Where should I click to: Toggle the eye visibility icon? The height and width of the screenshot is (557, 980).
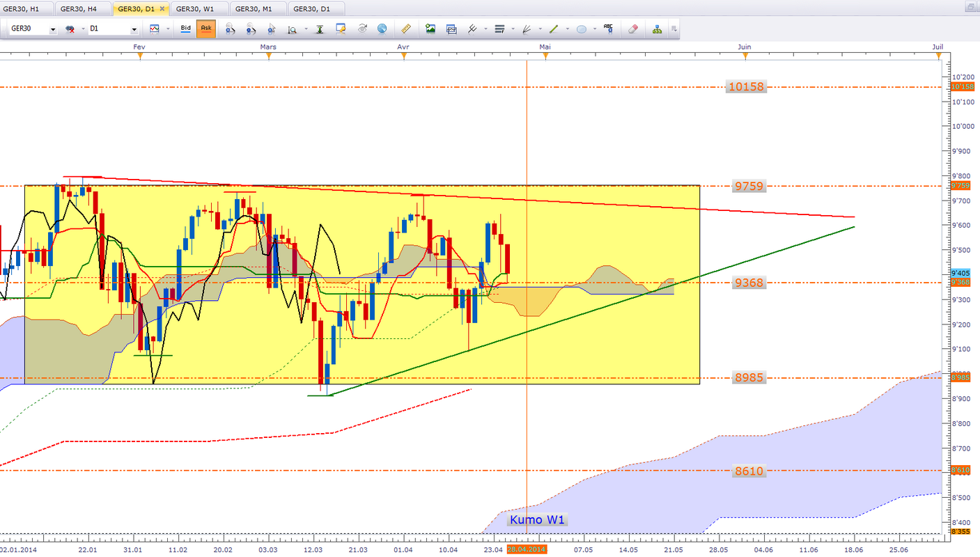point(362,29)
